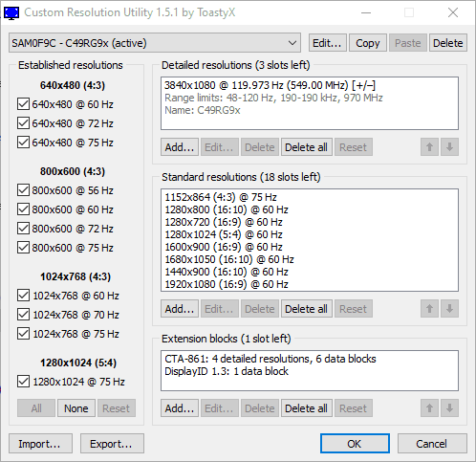Click the CRU monitor icon in title bar

point(11,13)
